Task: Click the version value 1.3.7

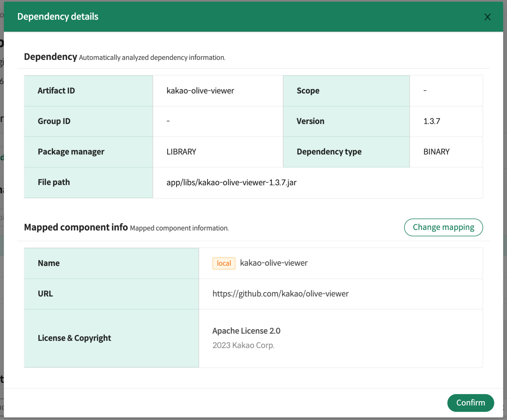Action: tap(431, 121)
